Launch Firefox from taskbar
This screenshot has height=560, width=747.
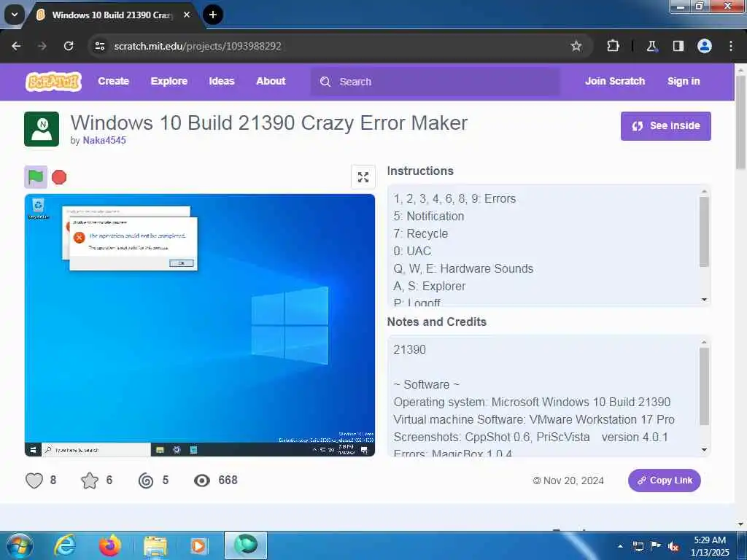(x=109, y=545)
